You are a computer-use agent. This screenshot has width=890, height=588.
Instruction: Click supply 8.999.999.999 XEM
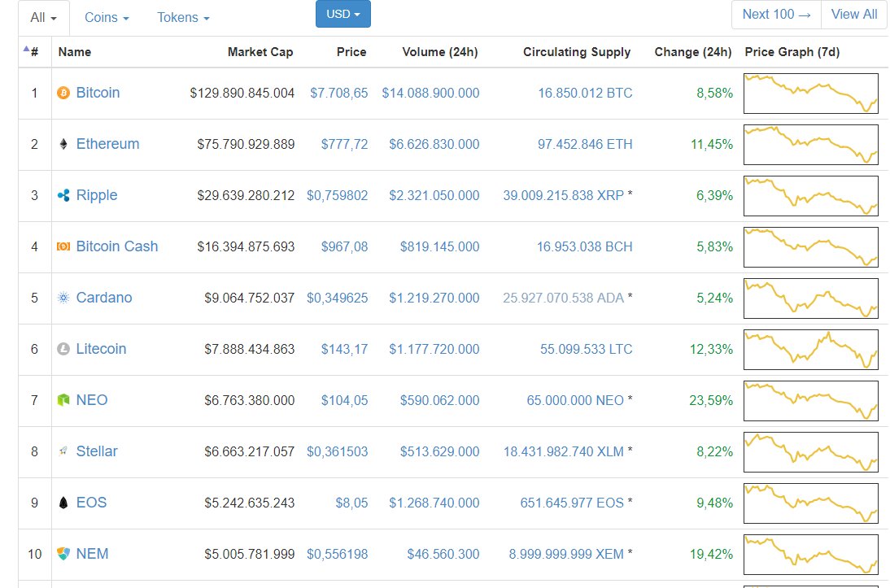(x=566, y=554)
